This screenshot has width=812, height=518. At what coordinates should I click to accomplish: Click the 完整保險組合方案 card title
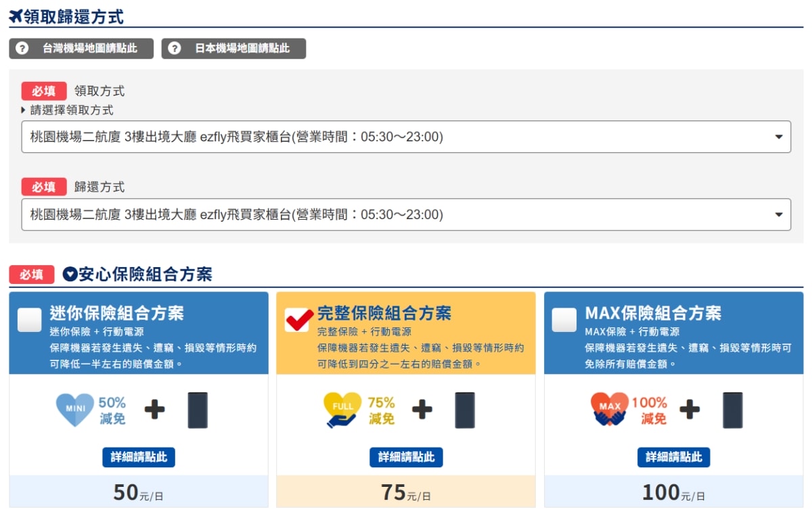click(384, 313)
